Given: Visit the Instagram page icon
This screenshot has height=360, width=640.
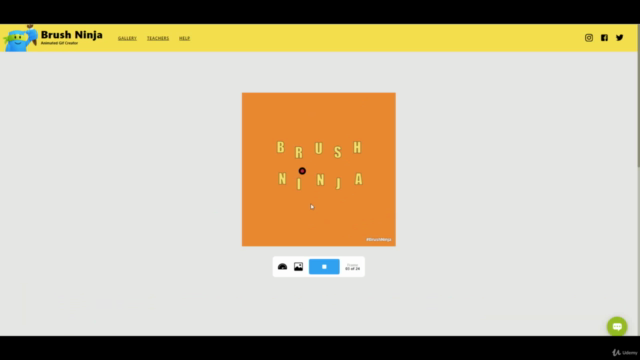Looking at the screenshot, I should 589,38.
